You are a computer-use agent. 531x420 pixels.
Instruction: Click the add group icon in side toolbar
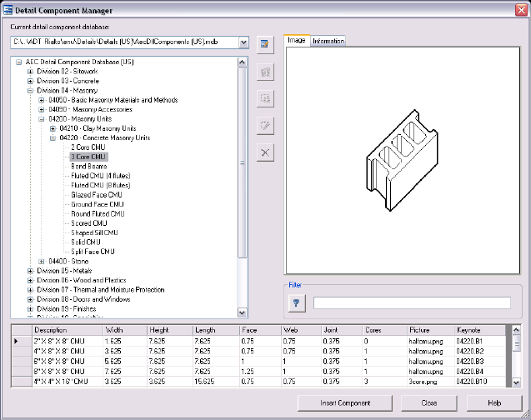(265, 72)
